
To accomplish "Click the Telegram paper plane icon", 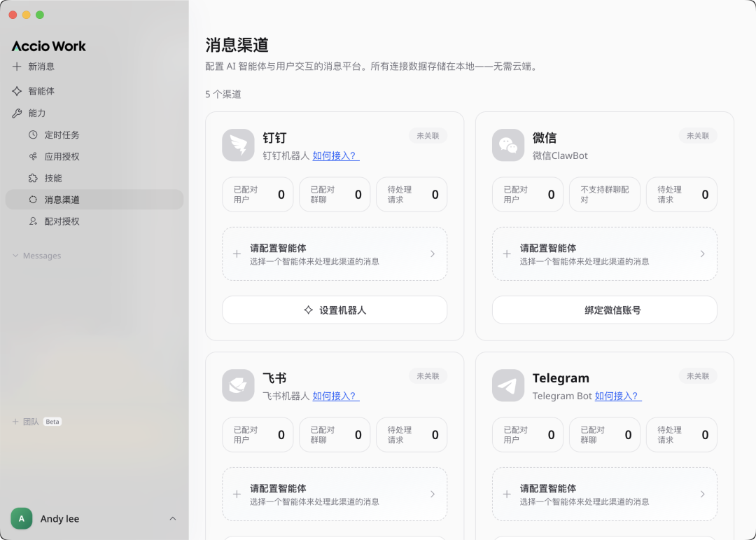I will (508, 385).
